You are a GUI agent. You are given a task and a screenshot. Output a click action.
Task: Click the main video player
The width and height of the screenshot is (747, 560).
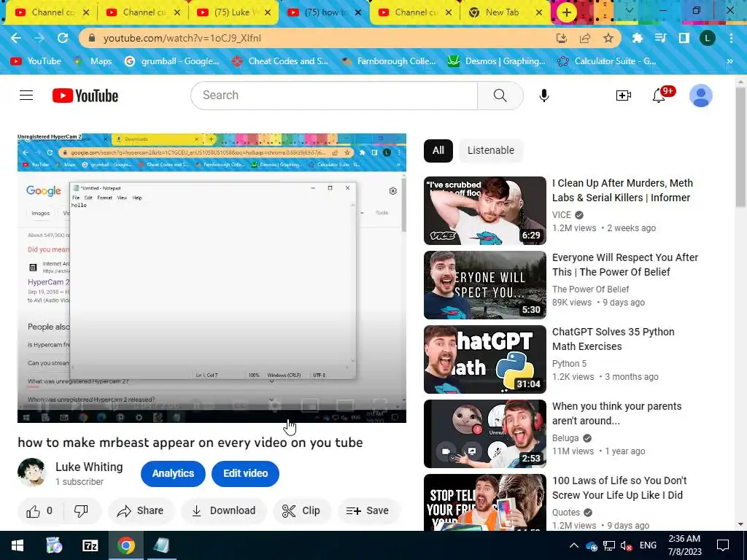(x=212, y=278)
